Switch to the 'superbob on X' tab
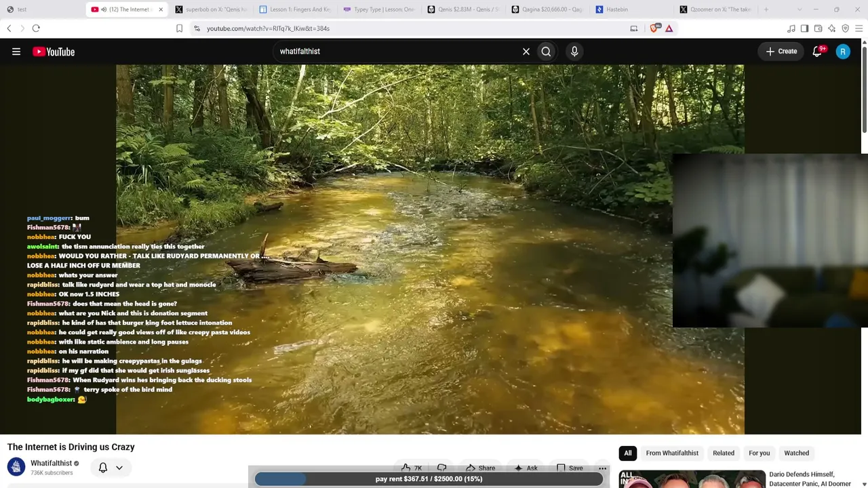Image resolution: width=868 pixels, height=488 pixels. click(211, 9)
